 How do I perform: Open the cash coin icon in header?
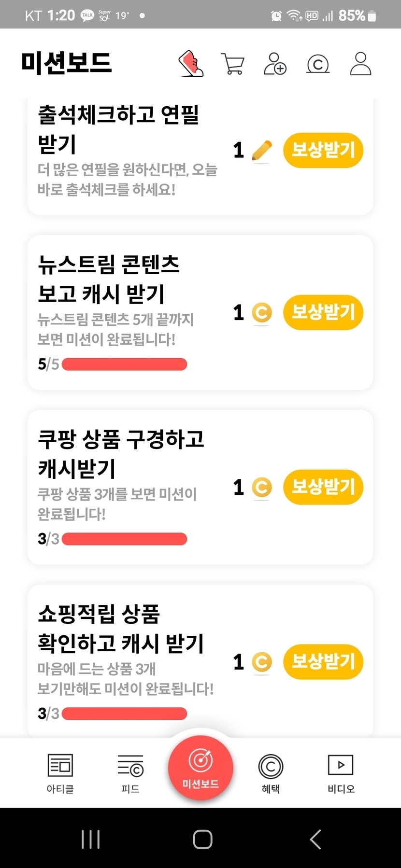[x=318, y=64]
